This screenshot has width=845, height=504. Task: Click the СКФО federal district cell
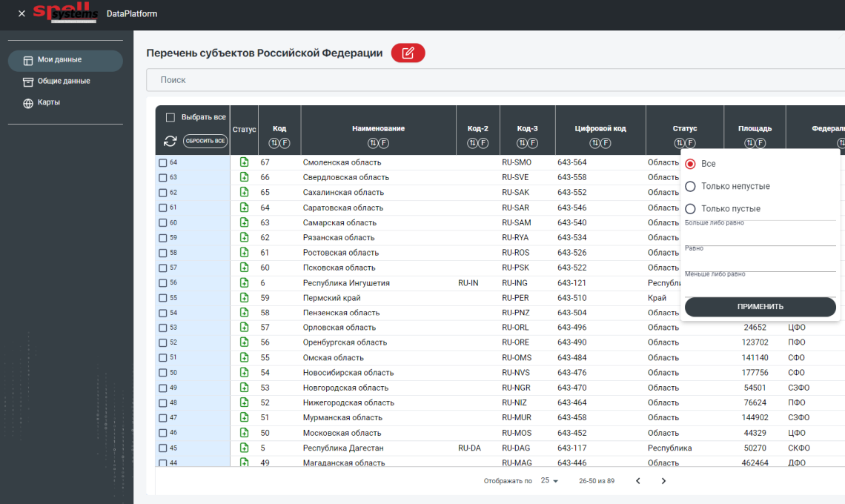point(798,448)
